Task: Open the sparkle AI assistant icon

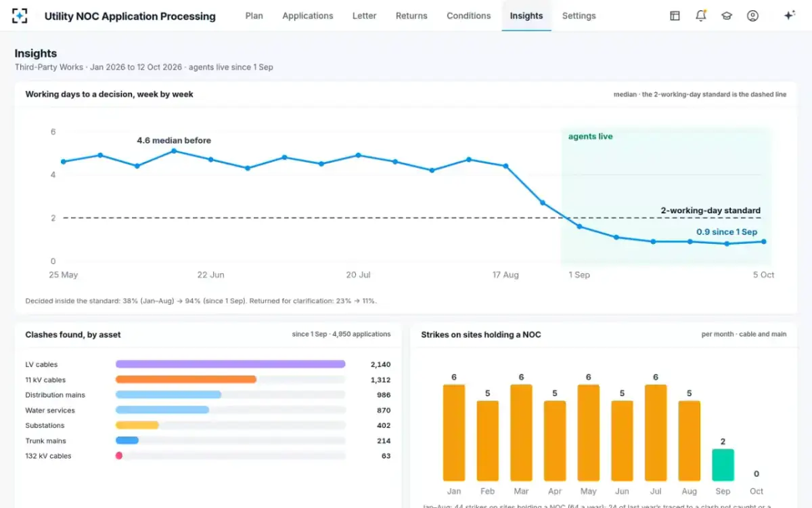Action: click(x=789, y=16)
